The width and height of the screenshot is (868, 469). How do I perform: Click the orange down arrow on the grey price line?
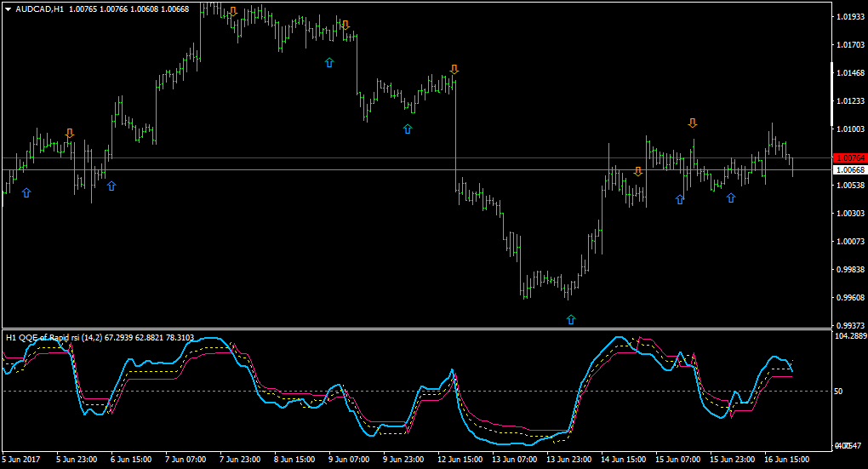[x=637, y=172]
